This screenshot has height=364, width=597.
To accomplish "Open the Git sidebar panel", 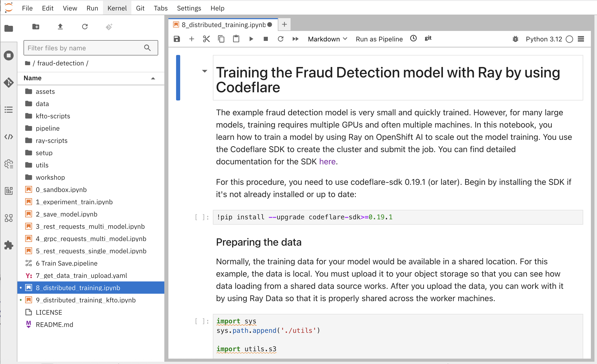I will 9,83.
